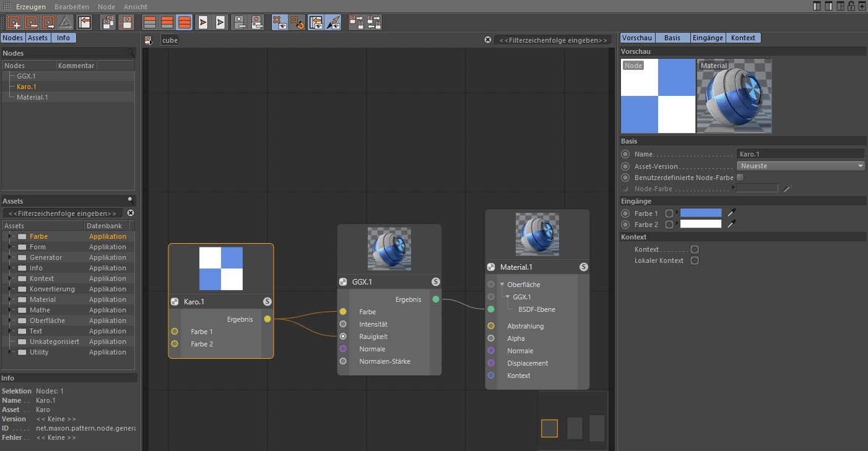Click the Name field containing Karo.1
Image resolution: width=868 pixels, height=451 pixels.
pyautogui.click(x=800, y=154)
